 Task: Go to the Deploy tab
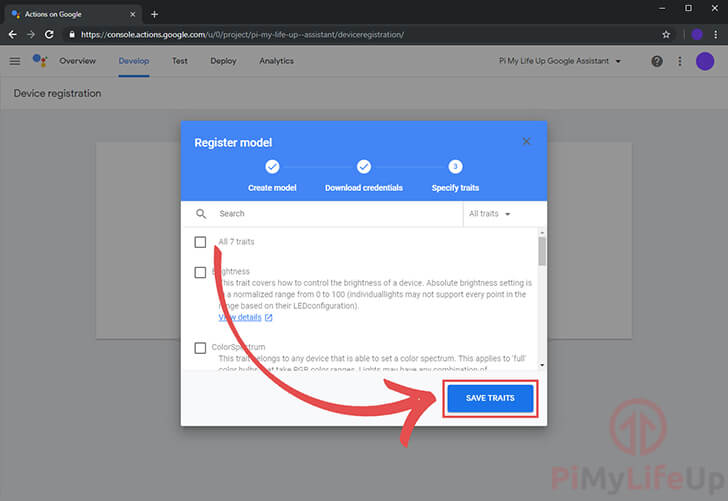click(223, 61)
